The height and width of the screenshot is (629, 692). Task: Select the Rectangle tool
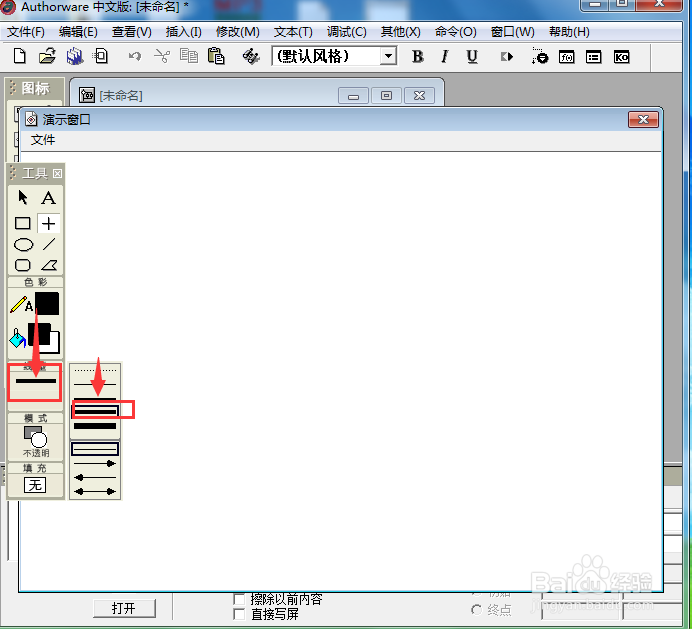click(23, 223)
